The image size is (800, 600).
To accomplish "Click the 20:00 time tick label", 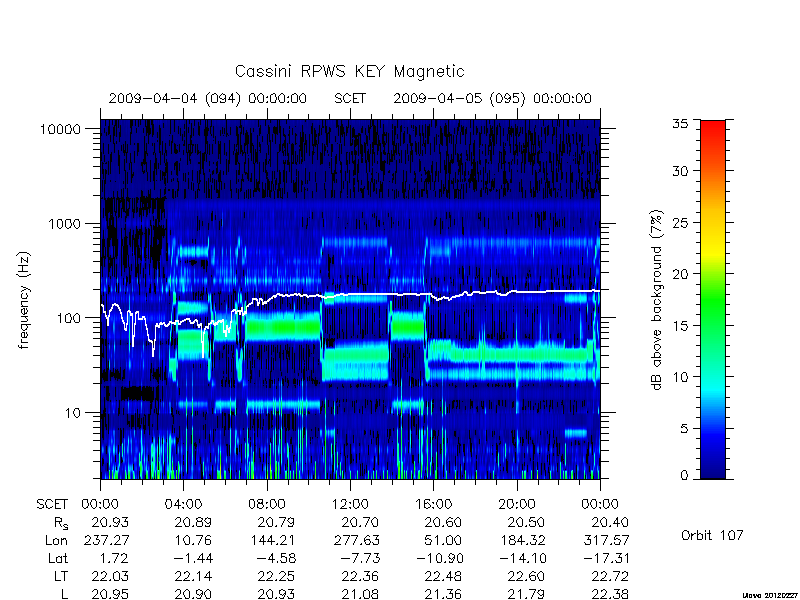I will coord(517,505).
